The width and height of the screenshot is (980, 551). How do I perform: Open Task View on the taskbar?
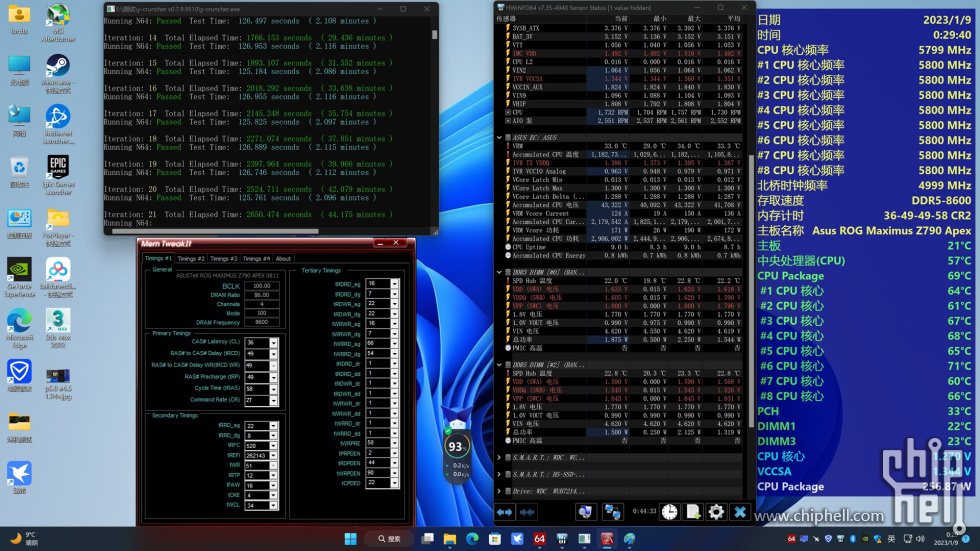point(428,539)
